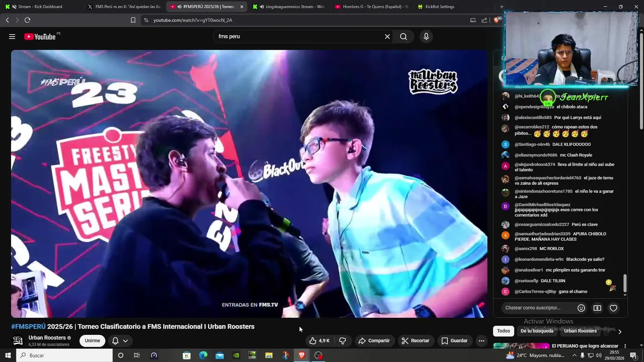Dislike the video with thumbs down
644x362 pixels.
pos(343,341)
